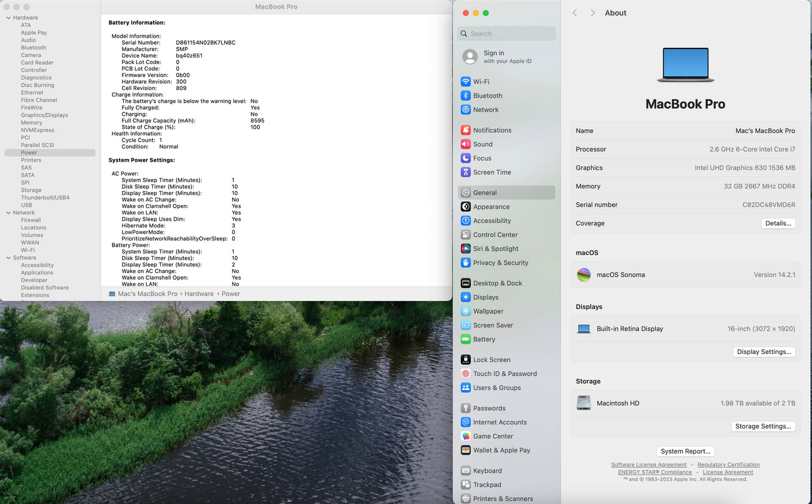Open Wi-Fi settings icon in sidebar
Viewport: 812px width, 504px height.
point(465,81)
